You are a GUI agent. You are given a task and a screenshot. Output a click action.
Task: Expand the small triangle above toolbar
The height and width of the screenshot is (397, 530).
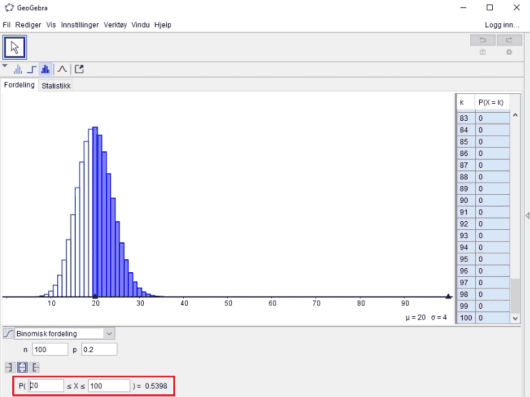click(x=5, y=66)
